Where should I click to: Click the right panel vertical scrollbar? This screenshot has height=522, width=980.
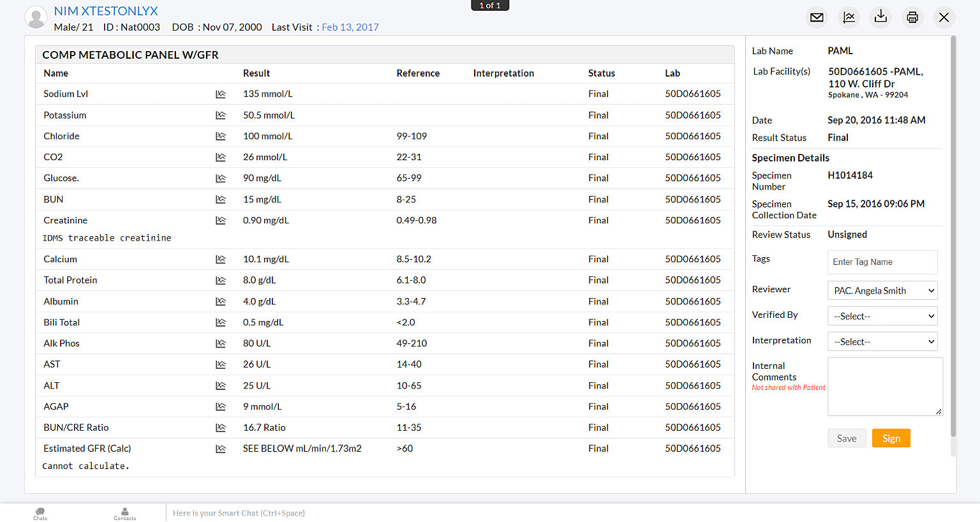pyautogui.click(x=953, y=236)
